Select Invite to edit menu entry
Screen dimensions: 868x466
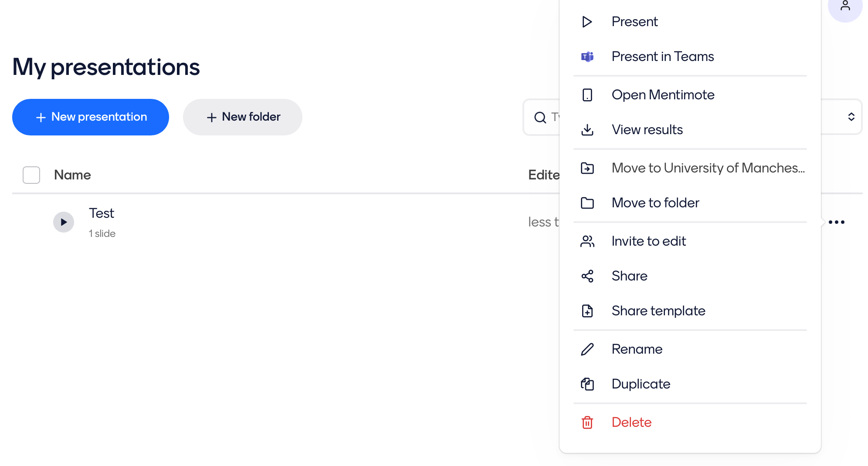click(648, 241)
